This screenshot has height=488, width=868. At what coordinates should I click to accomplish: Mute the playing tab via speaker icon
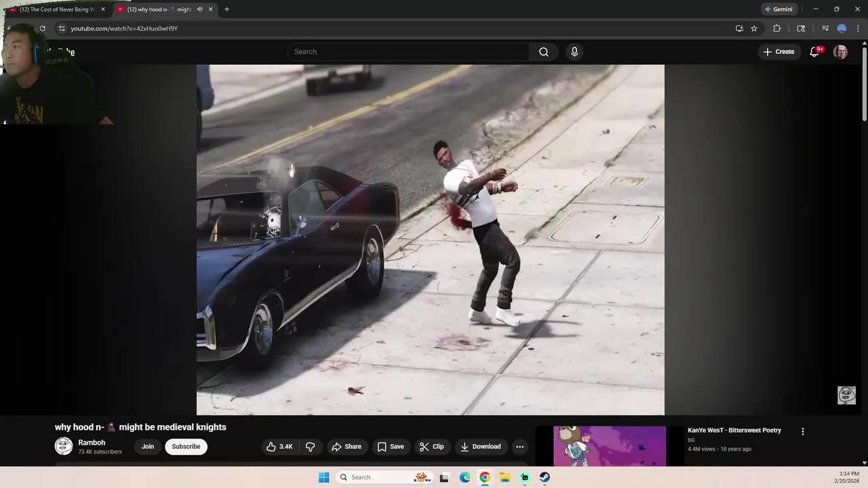(x=199, y=9)
